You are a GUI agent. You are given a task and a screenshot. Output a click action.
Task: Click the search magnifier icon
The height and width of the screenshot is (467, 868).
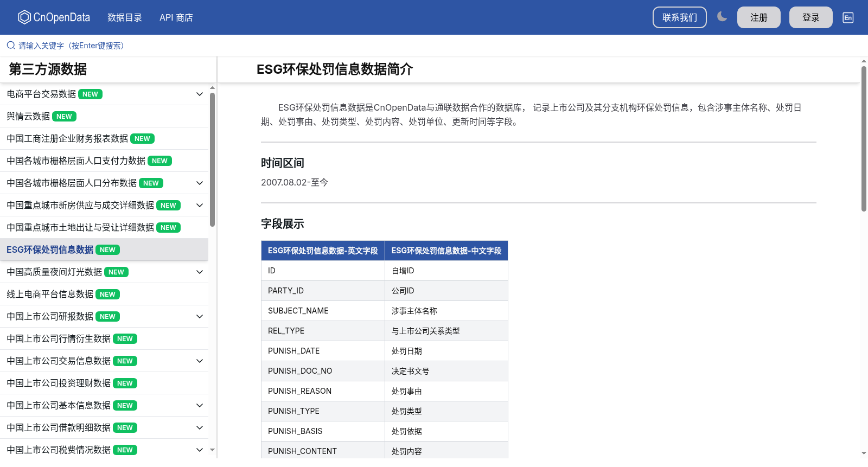click(x=11, y=46)
